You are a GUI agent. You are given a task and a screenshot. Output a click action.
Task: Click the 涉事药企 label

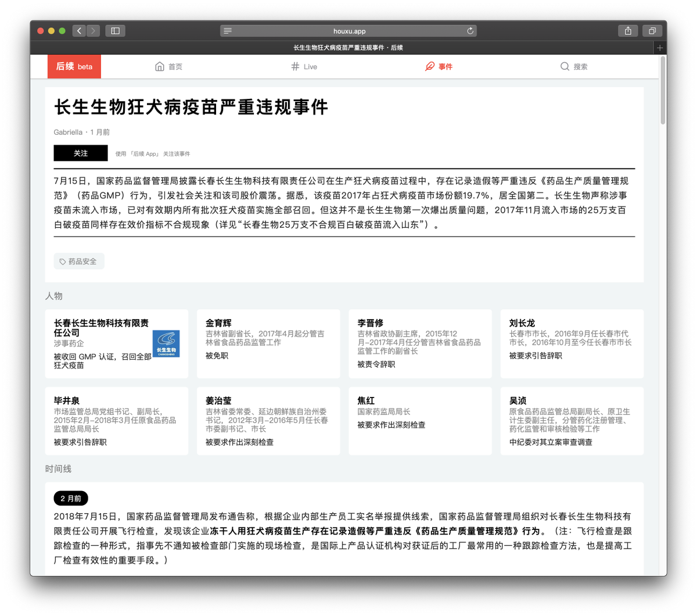click(69, 343)
